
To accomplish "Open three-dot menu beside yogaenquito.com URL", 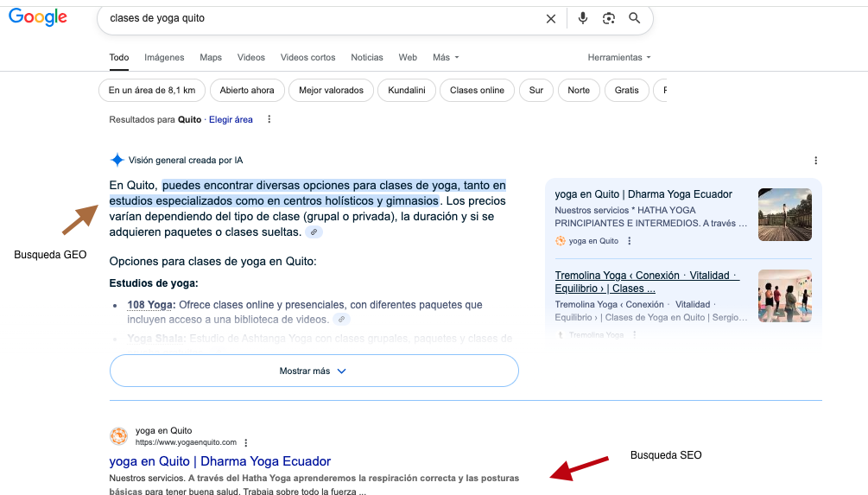I will tap(246, 443).
